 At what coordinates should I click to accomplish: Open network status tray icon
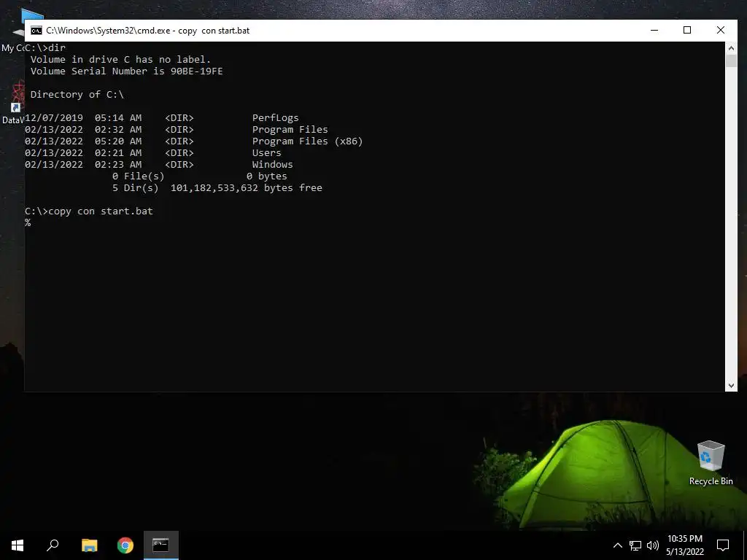pos(635,545)
